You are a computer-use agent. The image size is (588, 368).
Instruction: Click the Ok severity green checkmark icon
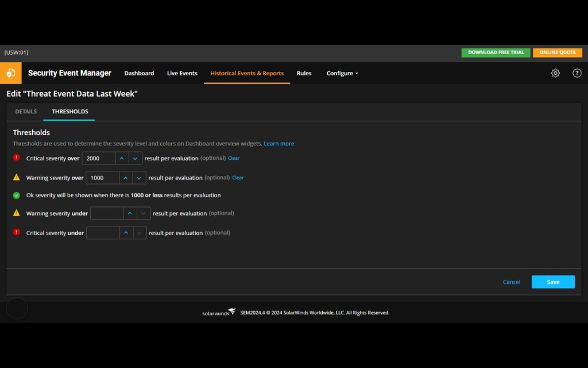pyautogui.click(x=17, y=194)
